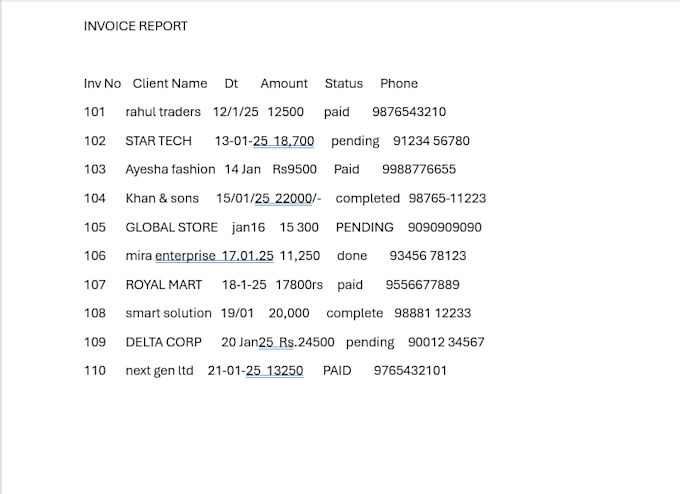Screen dimensions: 680x494
Task: Click the amount 18,700
Action: tap(294, 141)
